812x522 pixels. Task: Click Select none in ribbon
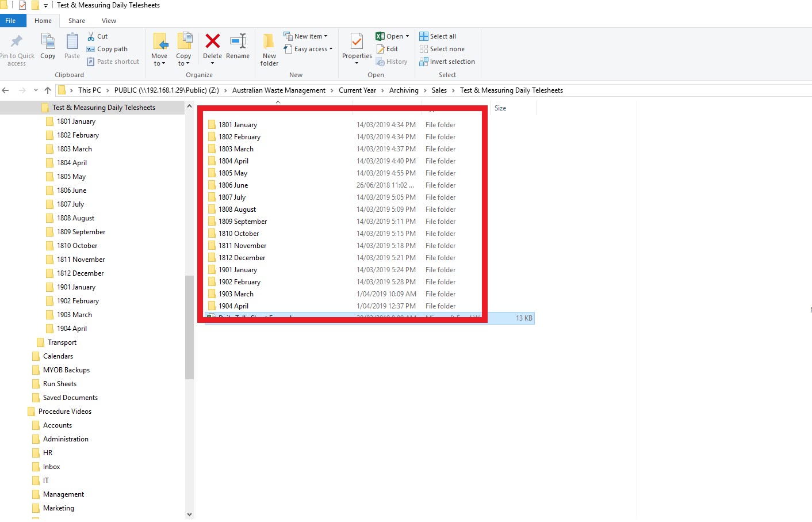tap(442, 49)
